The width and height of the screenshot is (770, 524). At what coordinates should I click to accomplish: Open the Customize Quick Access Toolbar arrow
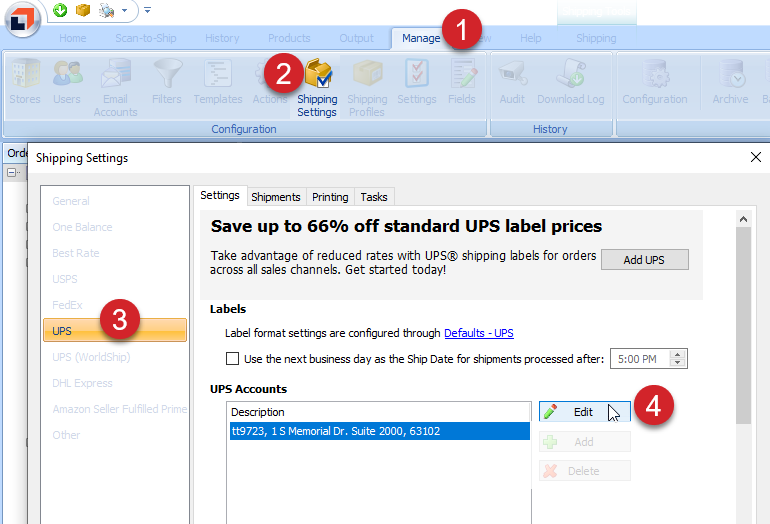(147, 10)
